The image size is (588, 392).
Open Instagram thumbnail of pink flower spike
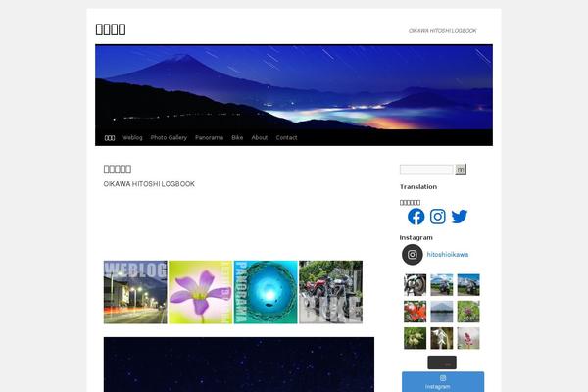point(468,338)
